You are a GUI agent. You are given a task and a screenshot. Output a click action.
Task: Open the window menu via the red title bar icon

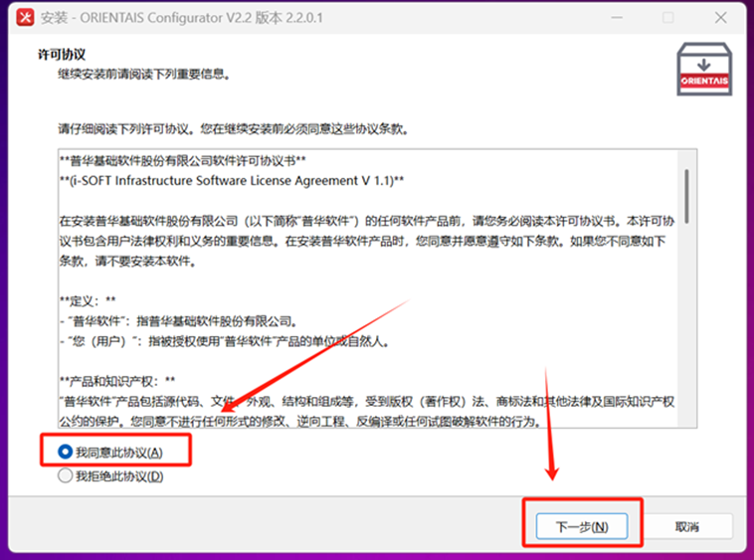pos(25,17)
